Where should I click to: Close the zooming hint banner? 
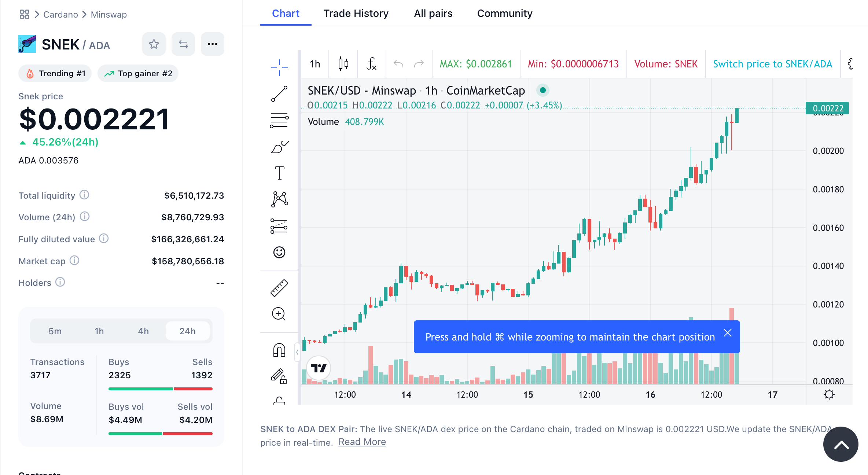pyautogui.click(x=728, y=333)
